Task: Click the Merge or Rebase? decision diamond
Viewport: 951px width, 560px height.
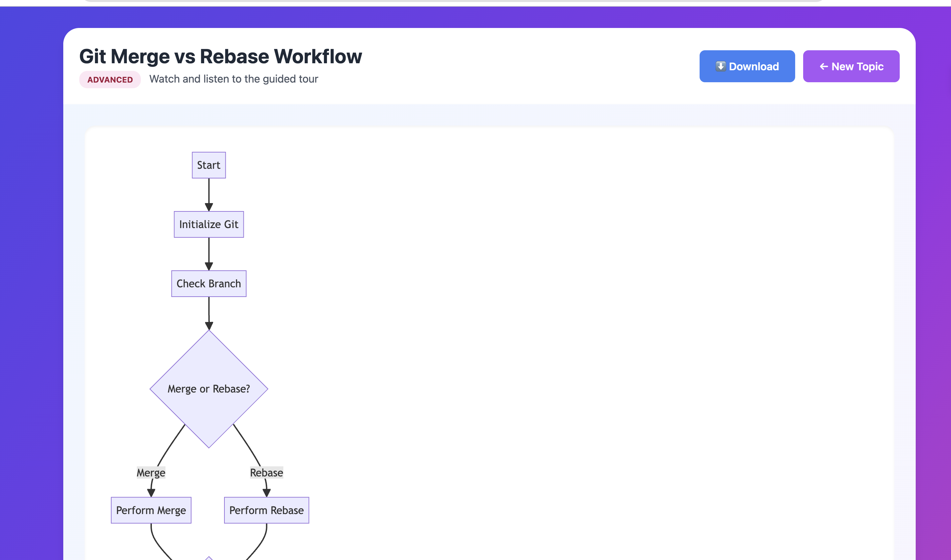Action: click(209, 389)
